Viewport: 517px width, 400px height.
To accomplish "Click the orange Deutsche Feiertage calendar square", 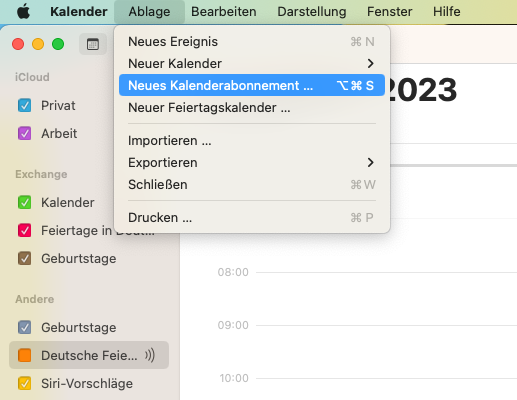I will [x=25, y=355].
